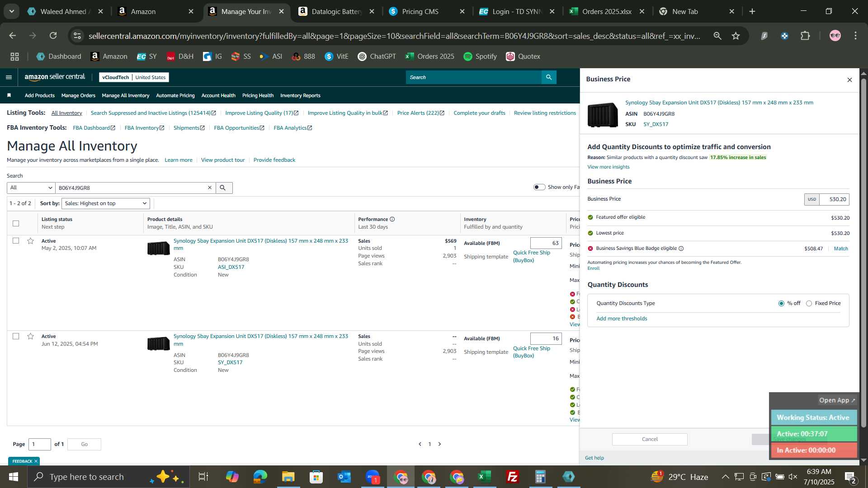The width and height of the screenshot is (868, 488).
Task: Click View more insights link
Action: pos(608,167)
